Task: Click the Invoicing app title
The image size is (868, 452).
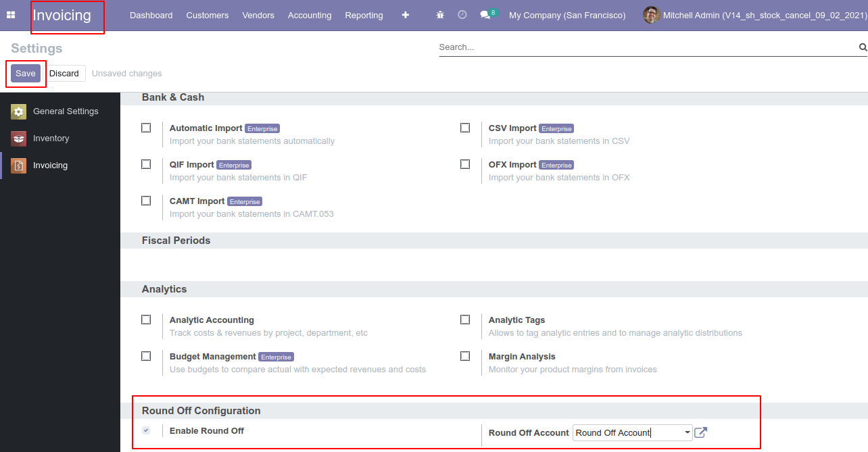Action: coord(62,15)
